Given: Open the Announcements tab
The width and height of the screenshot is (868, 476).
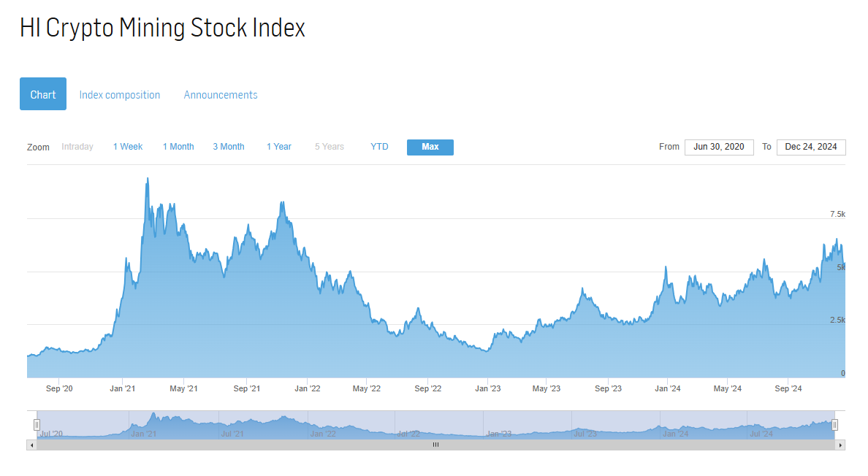Looking at the screenshot, I should click(221, 95).
